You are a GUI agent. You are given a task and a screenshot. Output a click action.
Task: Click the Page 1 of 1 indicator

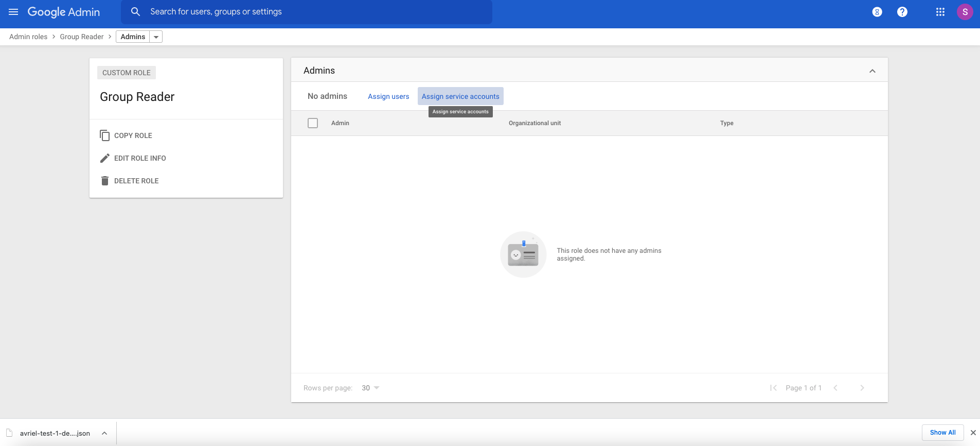coord(804,388)
